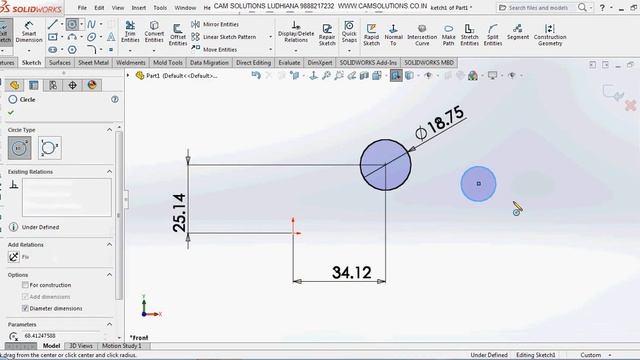This screenshot has width=640, height=360.
Task: Select the Slot sketch tool
Action: tap(53, 49)
